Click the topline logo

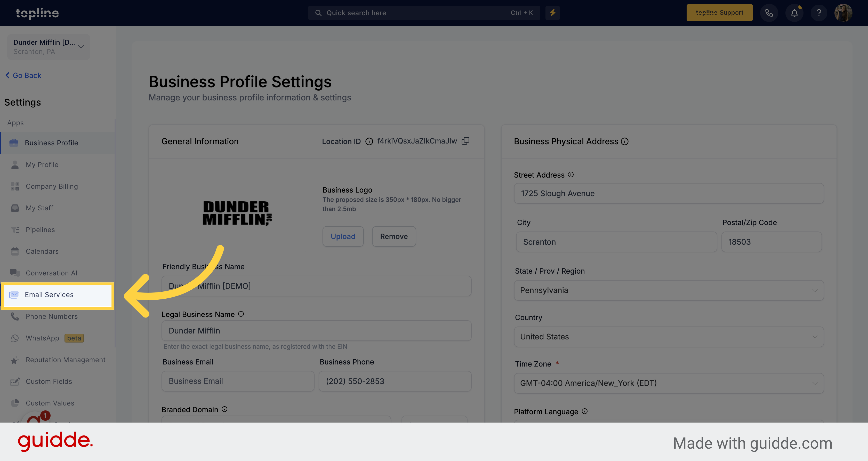click(37, 13)
